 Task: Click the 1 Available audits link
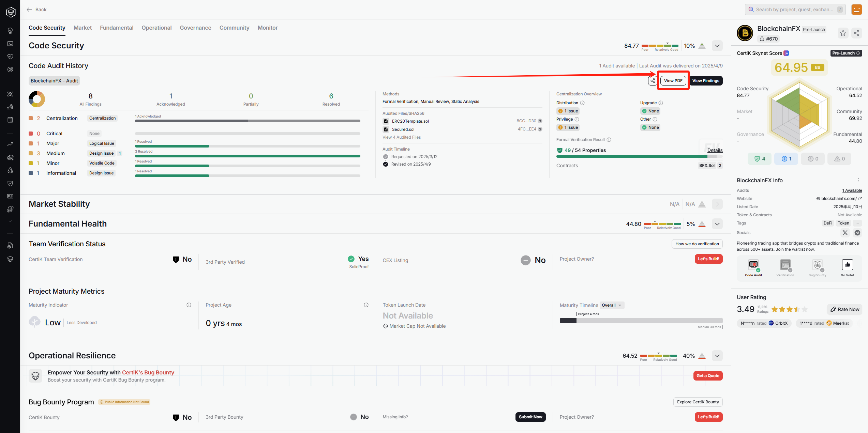[x=852, y=190]
